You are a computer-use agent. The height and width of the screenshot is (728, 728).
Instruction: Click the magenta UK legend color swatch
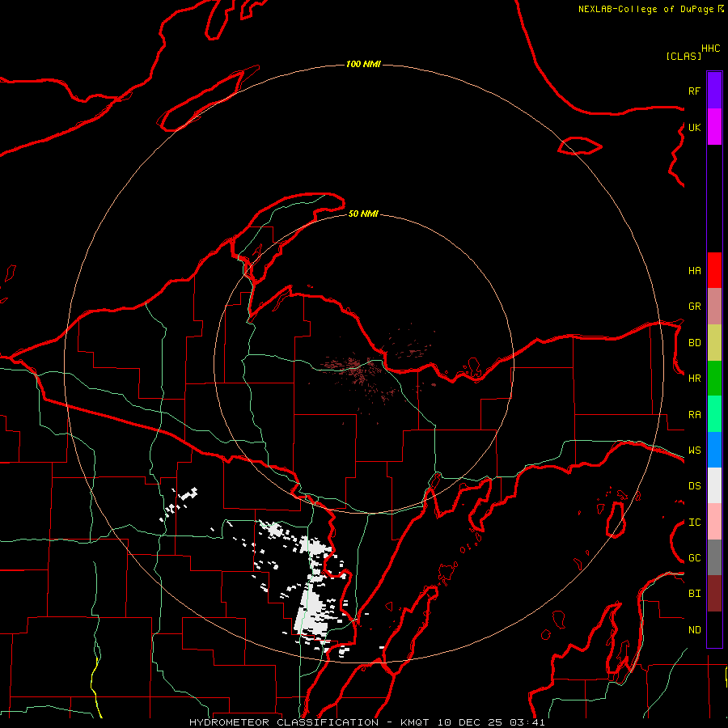[714, 127]
